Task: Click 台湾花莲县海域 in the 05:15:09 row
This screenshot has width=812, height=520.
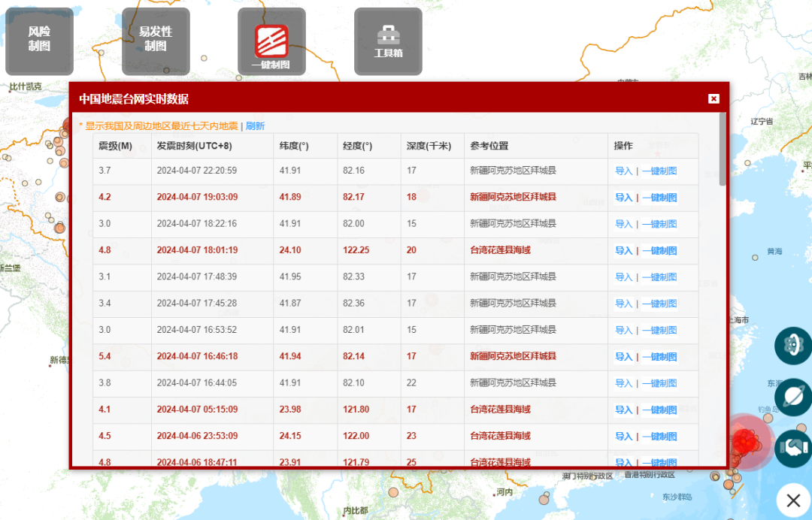Action: [x=500, y=410]
